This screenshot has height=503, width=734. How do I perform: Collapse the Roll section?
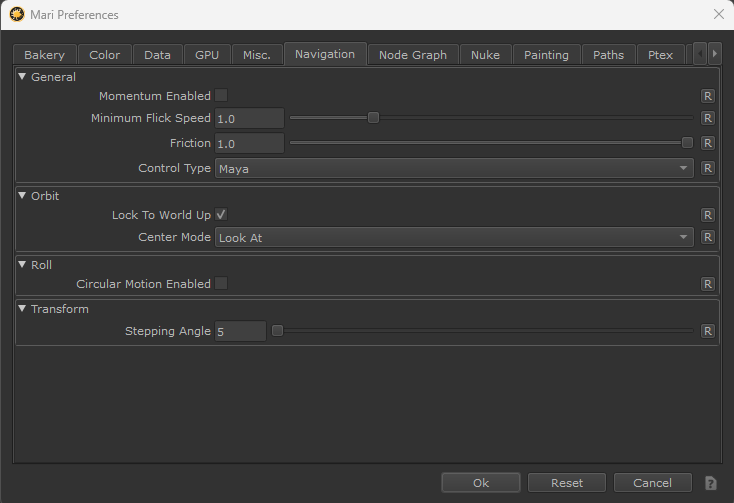pos(22,264)
